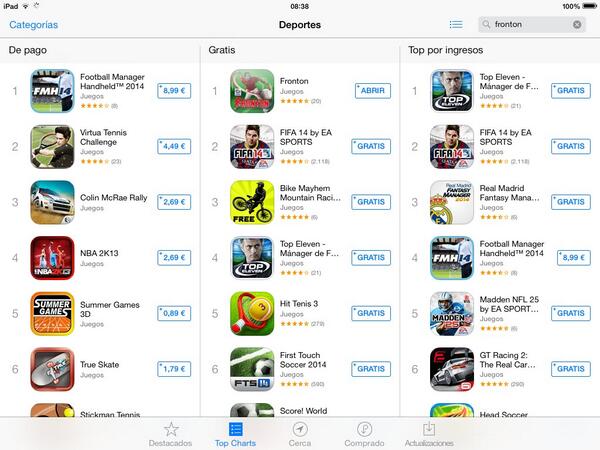Open the NBA 2K13 app title
The image size is (600, 450).
99,253
